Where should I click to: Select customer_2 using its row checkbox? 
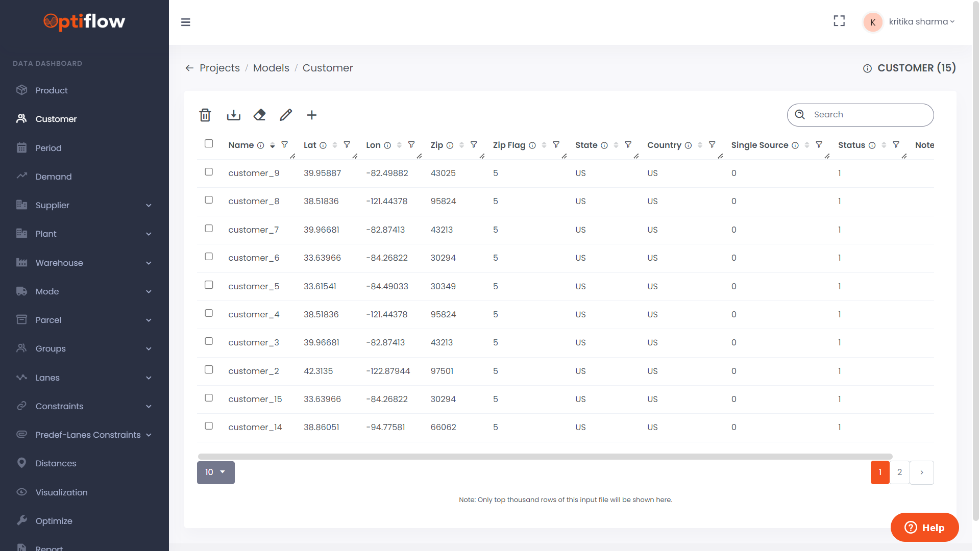[209, 369]
